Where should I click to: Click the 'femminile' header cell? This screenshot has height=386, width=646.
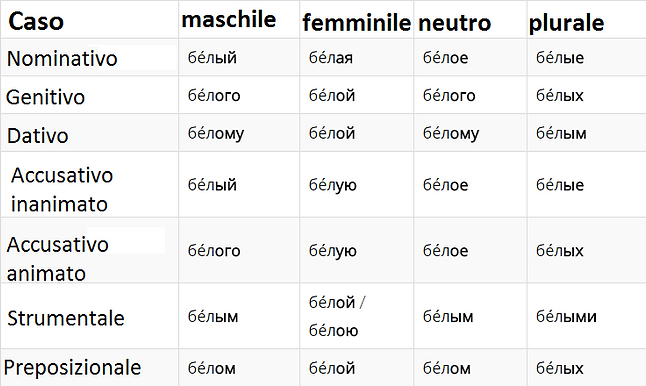tap(356, 22)
